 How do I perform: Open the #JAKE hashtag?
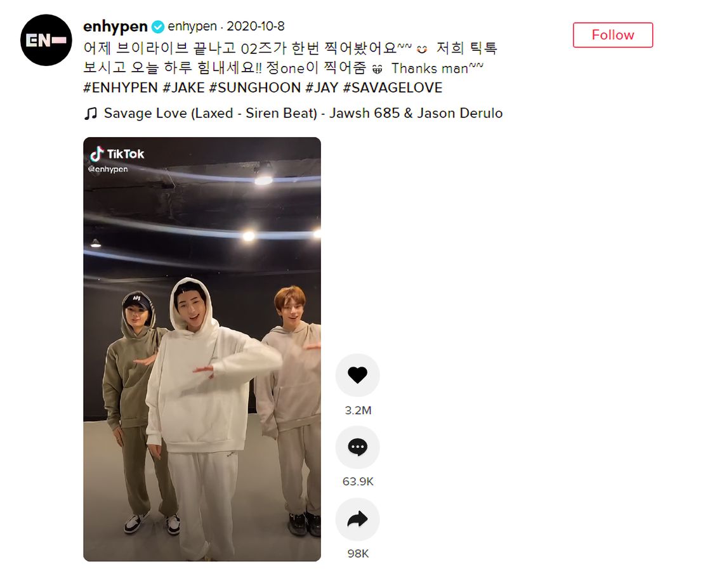tap(183, 88)
